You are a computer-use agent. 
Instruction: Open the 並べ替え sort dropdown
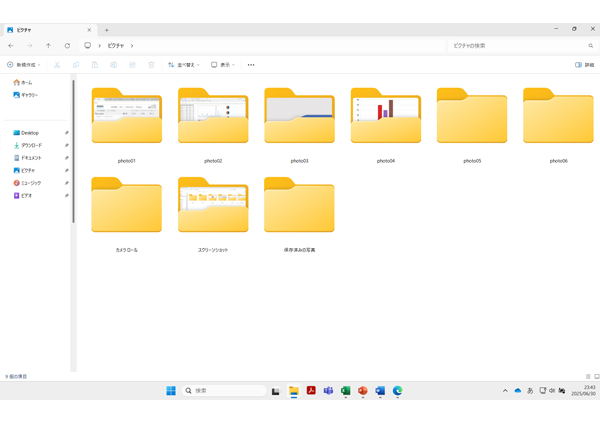(x=183, y=65)
